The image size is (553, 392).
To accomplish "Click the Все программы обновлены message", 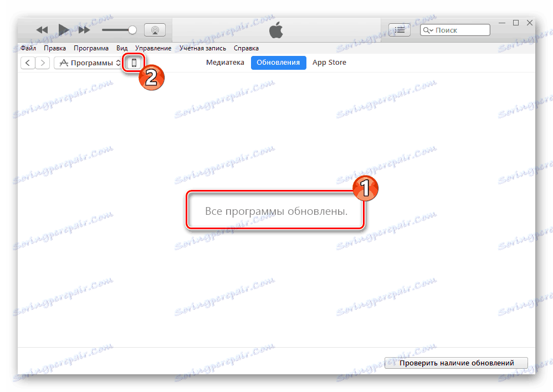I will (x=276, y=211).
